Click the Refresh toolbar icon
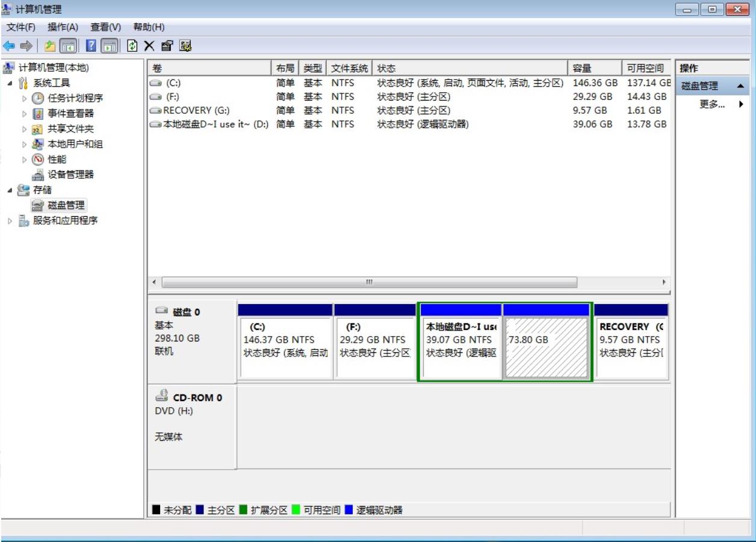The height and width of the screenshot is (542, 756). click(x=132, y=46)
